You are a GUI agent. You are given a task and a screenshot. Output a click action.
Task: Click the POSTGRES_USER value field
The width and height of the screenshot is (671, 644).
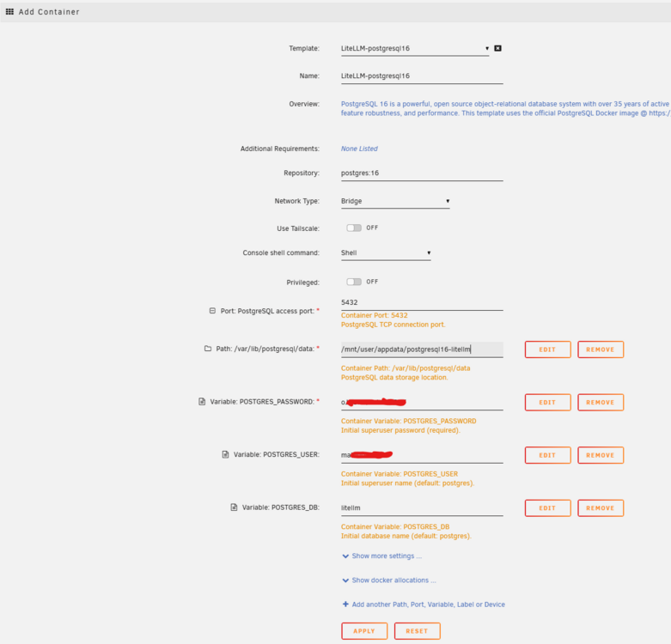pyautogui.click(x=422, y=455)
